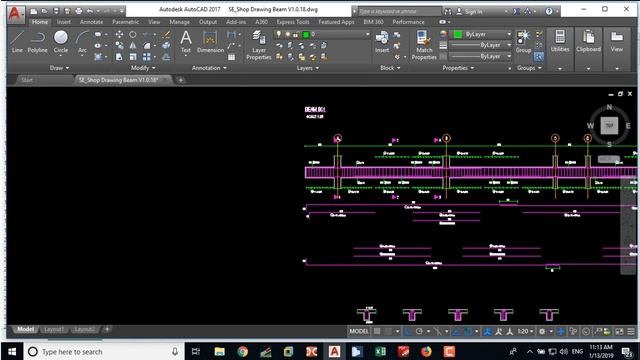The height and width of the screenshot is (360, 640).
Task: Open the View panel button
Action: click(x=617, y=41)
